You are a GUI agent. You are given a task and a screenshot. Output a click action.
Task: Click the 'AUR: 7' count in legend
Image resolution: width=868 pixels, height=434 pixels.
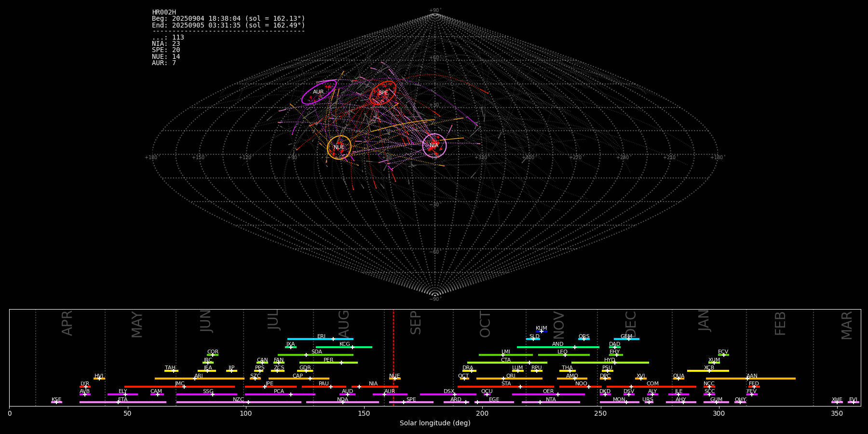pyautogui.click(x=164, y=63)
